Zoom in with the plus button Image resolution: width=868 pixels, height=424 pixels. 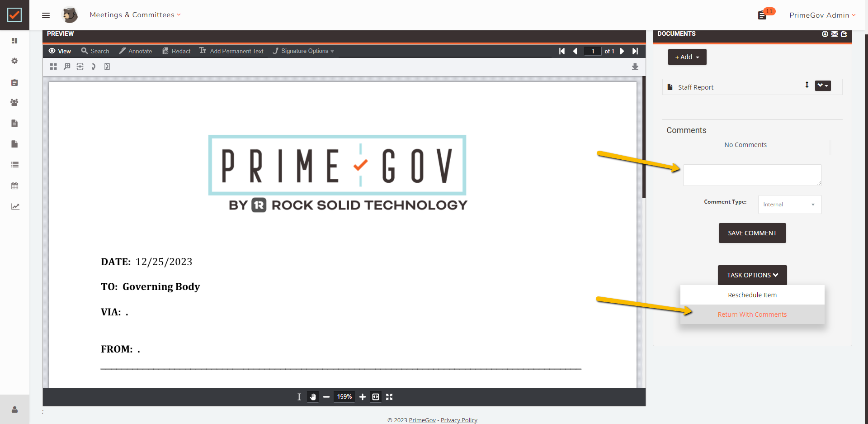pos(363,397)
